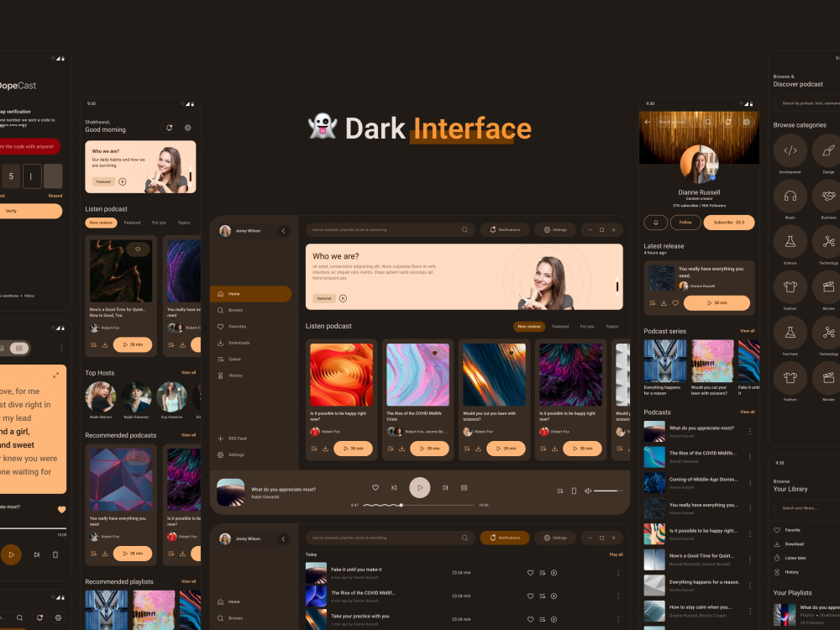This screenshot has width=840, height=630.
Task: Click the bell button on Dianne Russell profile
Action: coord(656,223)
